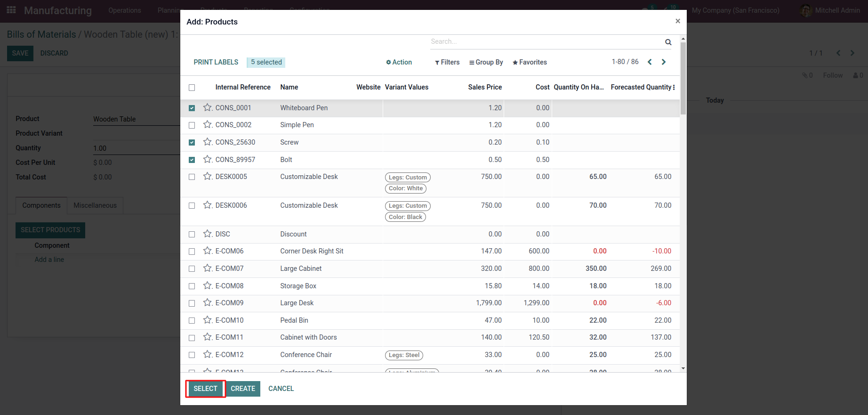868x415 pixels.
Task: Go to next page of products
Action: coord(664,62)
